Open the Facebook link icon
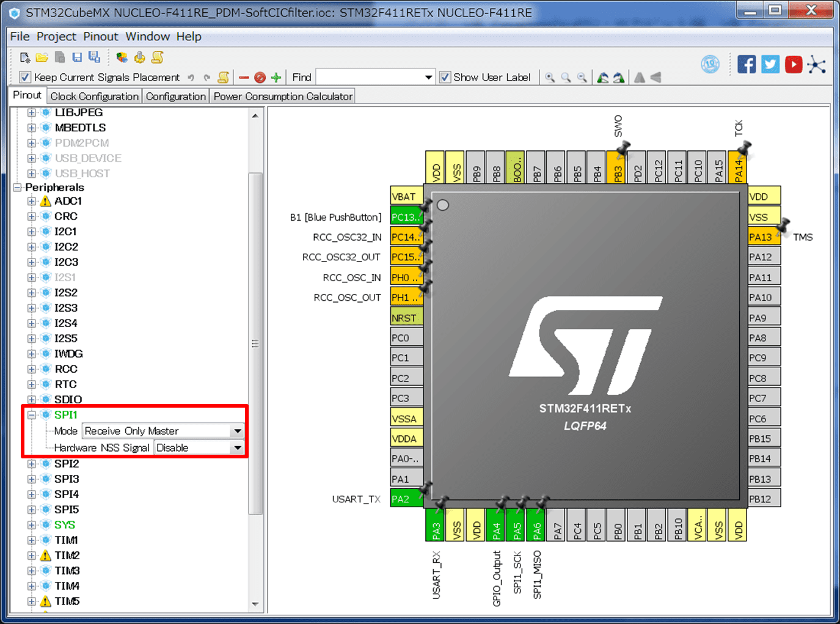 tap(747, 64)
